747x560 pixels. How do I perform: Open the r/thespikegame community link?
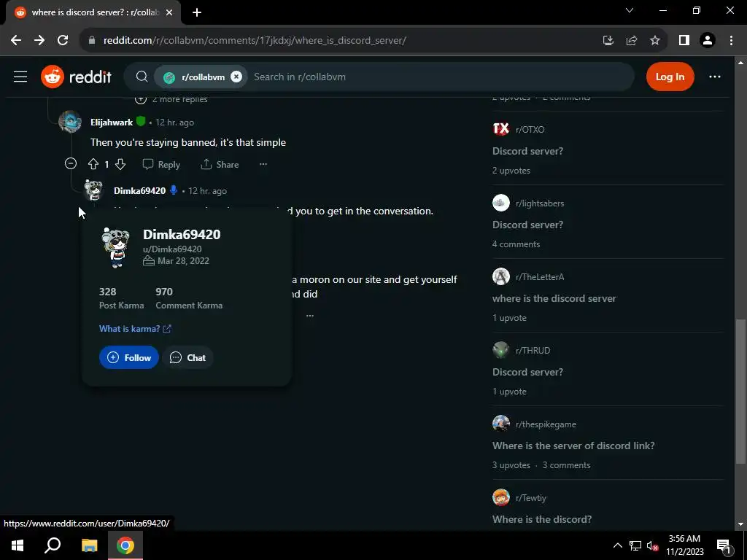click(x=546, y=424)
